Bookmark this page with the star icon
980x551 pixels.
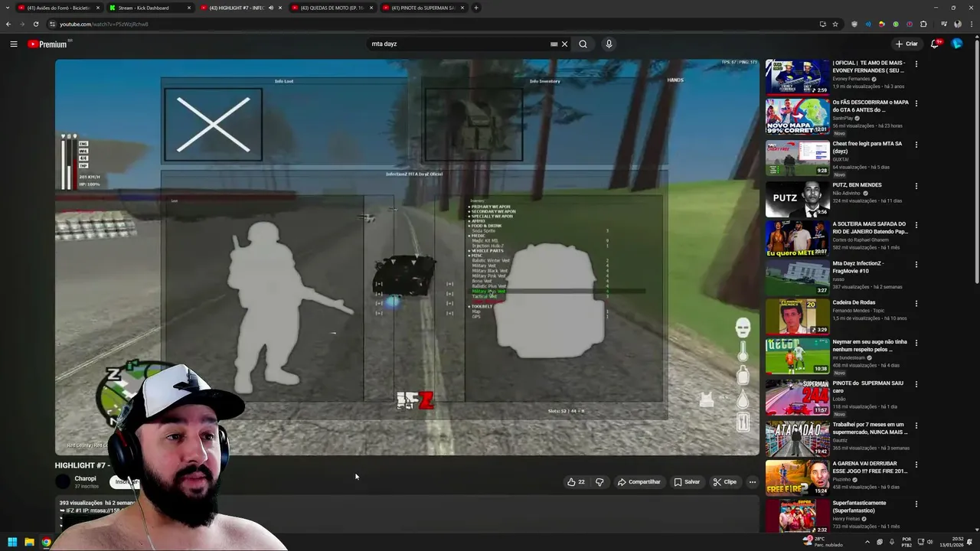pyautogui.click(x=835, y=24)
